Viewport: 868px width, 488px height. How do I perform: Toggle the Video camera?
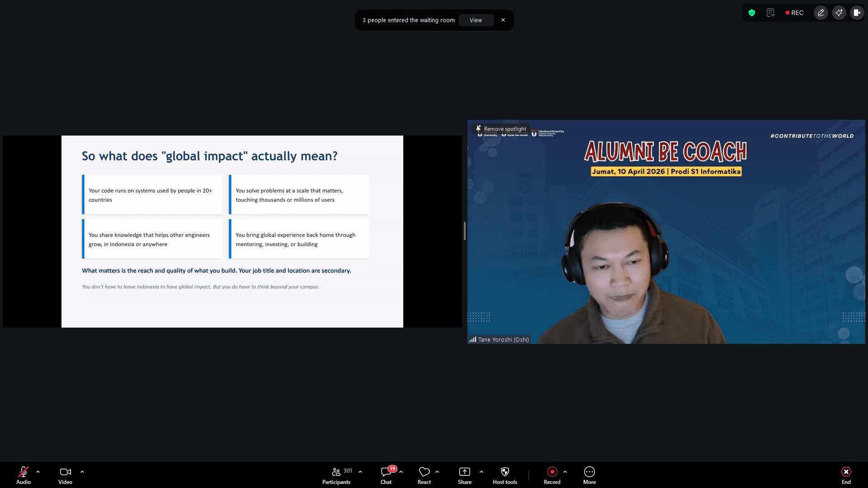[65, 475]
